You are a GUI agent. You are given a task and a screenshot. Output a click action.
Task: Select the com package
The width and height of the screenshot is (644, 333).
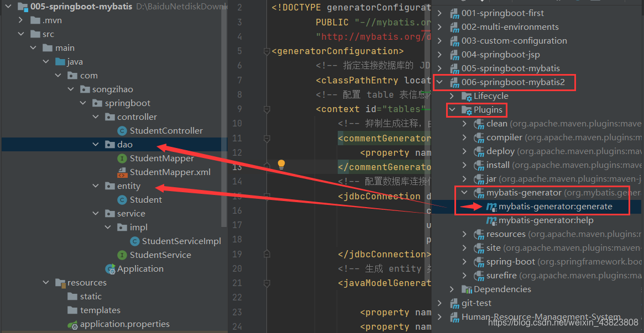88,76
